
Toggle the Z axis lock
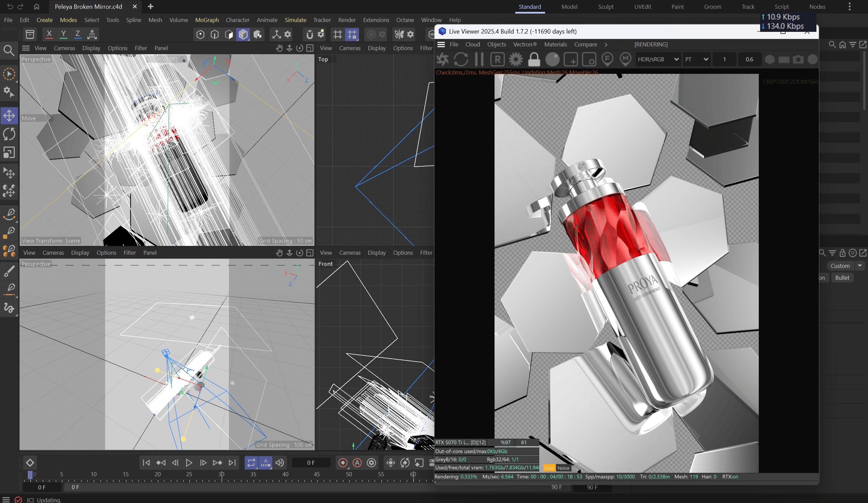(77, 34)
